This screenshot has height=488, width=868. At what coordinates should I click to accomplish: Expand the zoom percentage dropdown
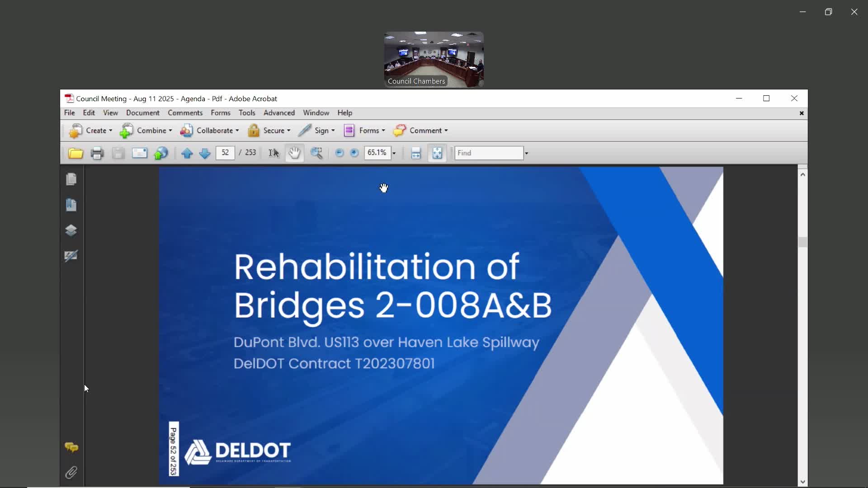[x=394, y=153]
